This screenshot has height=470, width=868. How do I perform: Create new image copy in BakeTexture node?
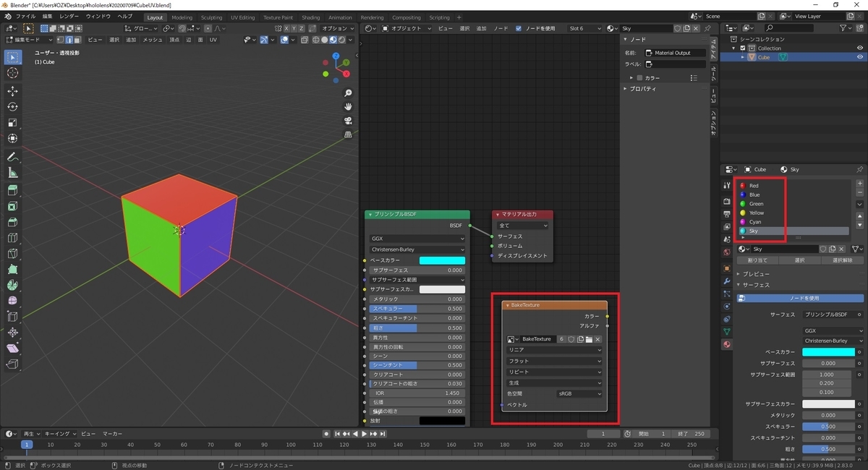tap(580, 339)
